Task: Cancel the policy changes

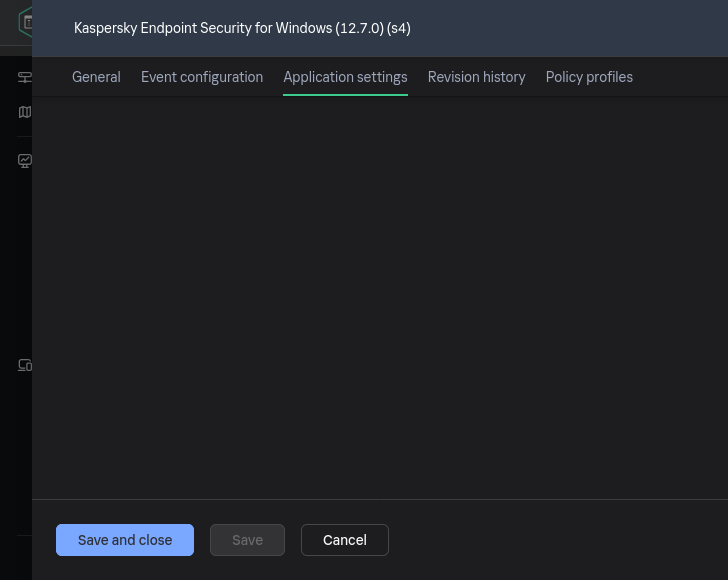Action: click(344, 540)
